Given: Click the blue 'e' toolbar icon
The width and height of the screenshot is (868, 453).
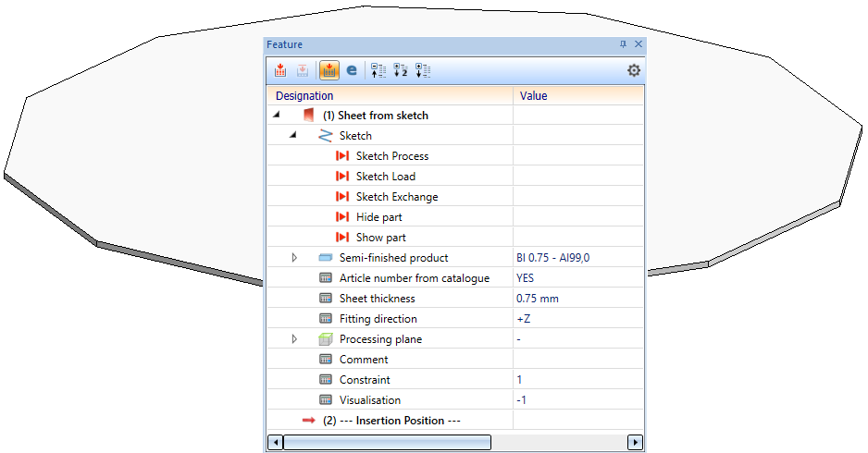Looking at the screenshot, I should coord(352,70).
